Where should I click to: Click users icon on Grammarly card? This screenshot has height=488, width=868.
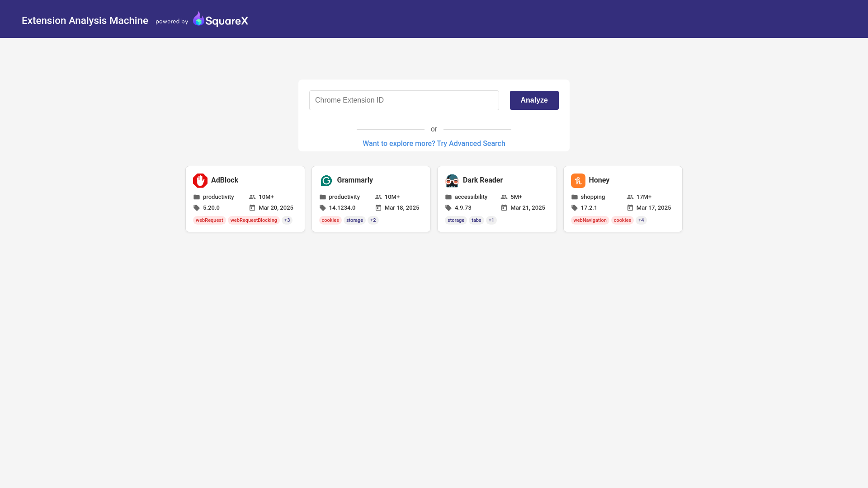pos(378,197)
